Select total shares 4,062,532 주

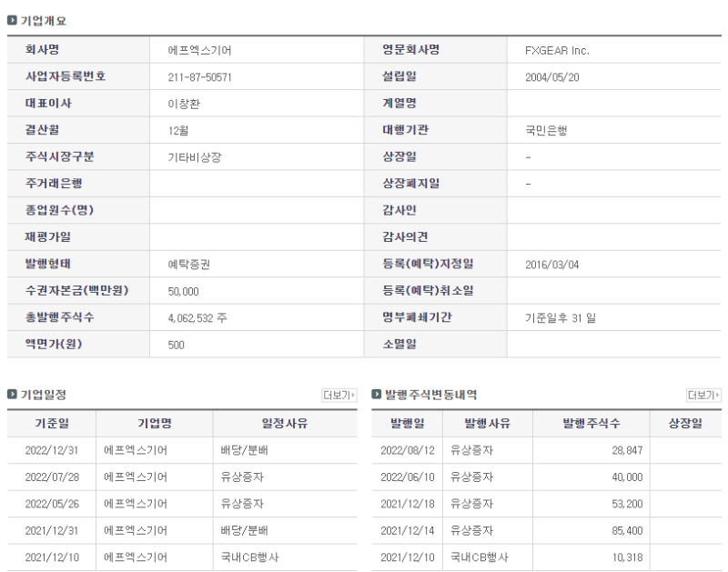pos(197,317)
